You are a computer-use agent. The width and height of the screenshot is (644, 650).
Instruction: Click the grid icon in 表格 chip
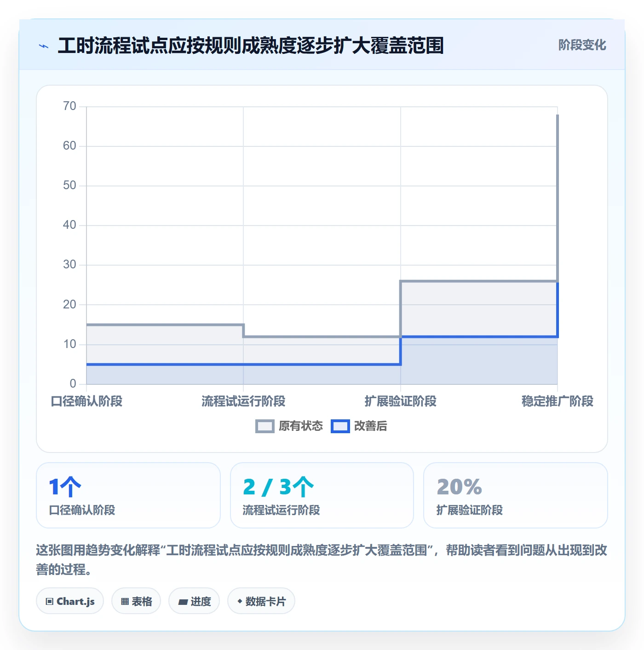coord(125,601)
